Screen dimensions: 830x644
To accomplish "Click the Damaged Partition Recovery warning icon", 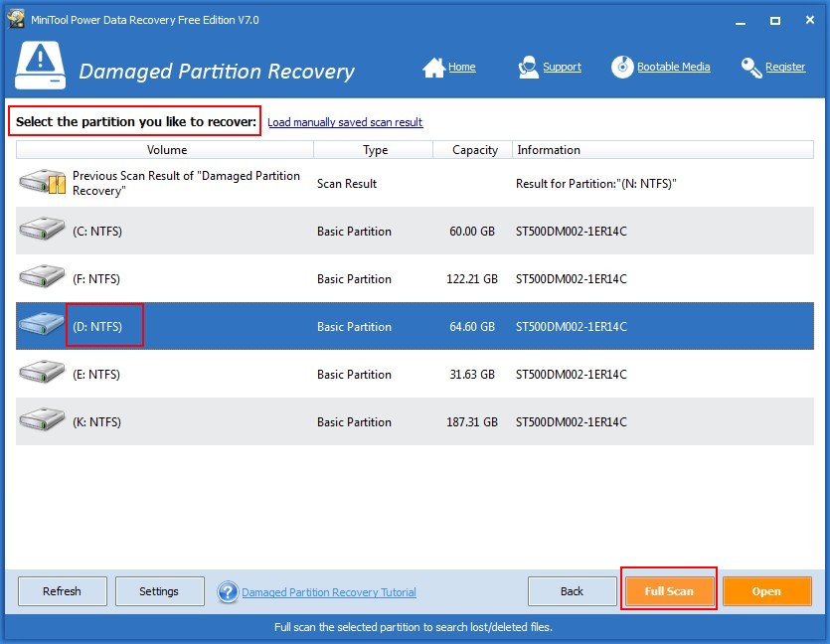I will 40,65.
